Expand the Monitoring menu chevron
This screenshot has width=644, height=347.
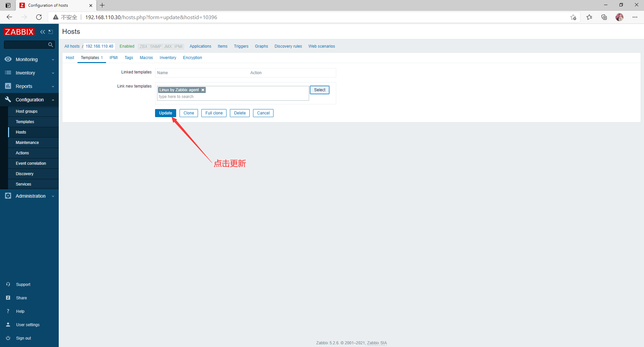click(53, 60)
